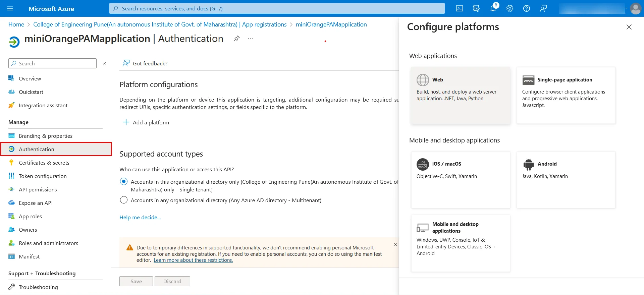The width and height of the screenshot is (644, 295).
Task: Go to Home breadcrumb
Action: 16,24
